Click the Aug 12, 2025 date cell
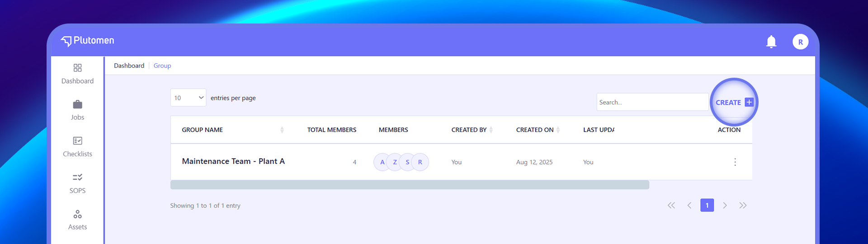The height and width of the screenshot is (244, 868). coord(534,162)
